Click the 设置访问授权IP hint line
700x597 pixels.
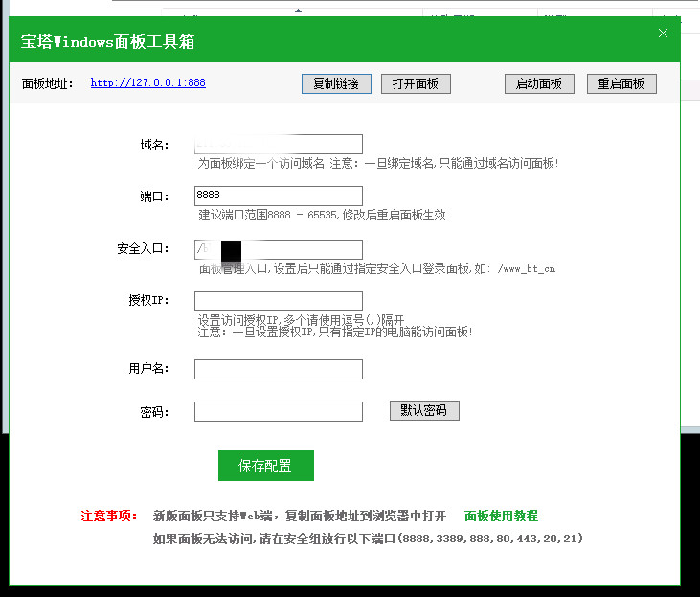point(301,319)
